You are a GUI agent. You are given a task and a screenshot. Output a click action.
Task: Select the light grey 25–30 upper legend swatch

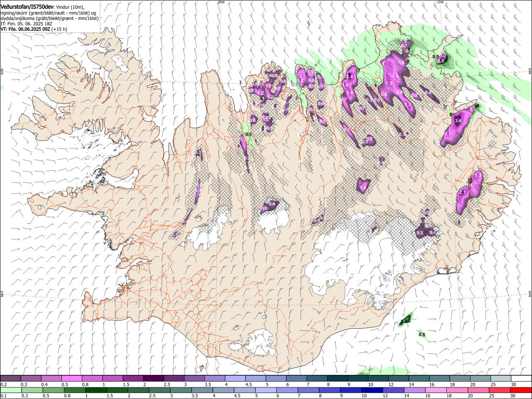coord(501,379)
